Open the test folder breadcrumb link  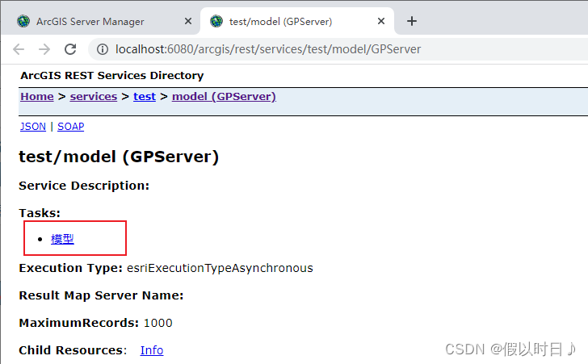(x=145, y=97)
